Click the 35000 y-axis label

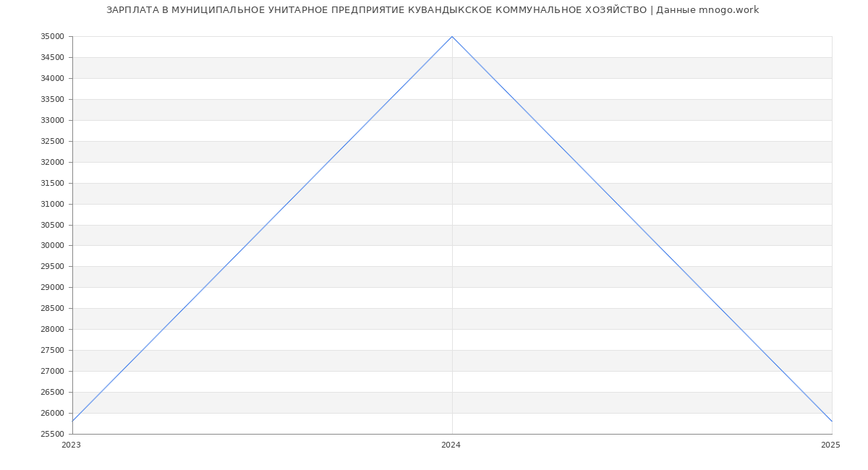[53, 37]
